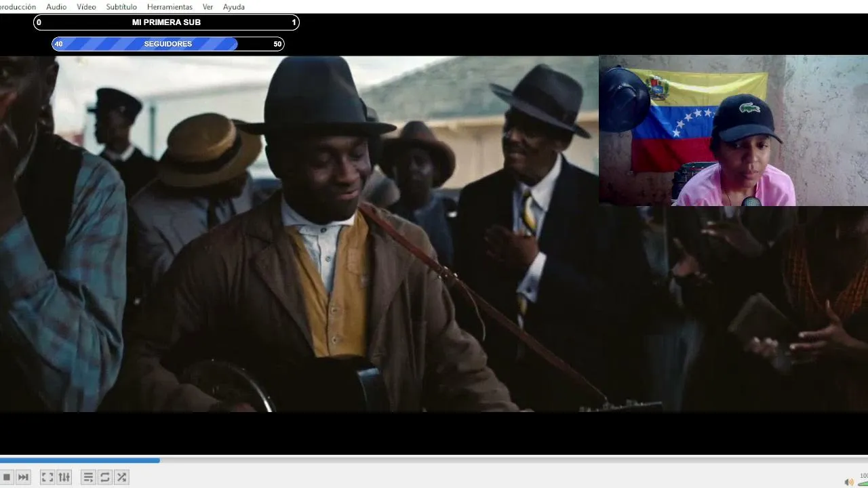Viewport: 868px width, 488px height.
Task: Toggle fullscreen video mode
Action: (x=47, y=477)
